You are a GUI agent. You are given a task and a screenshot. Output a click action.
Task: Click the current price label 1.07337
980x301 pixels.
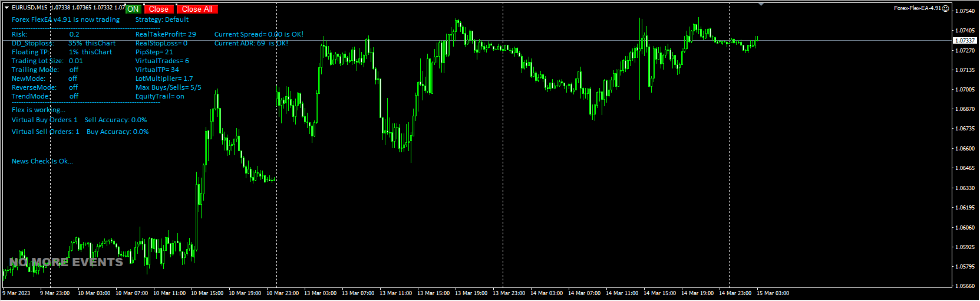pos(965,41)
